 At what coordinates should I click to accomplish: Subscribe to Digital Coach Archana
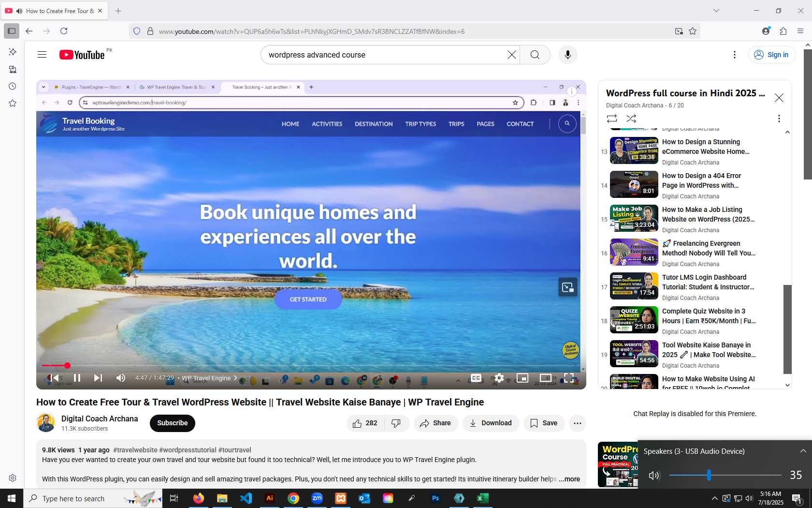[173, 423]
